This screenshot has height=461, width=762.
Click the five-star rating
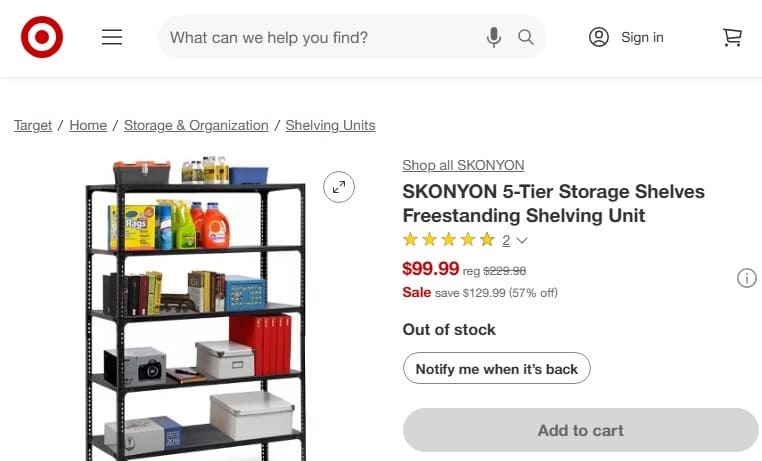[449, 240]
